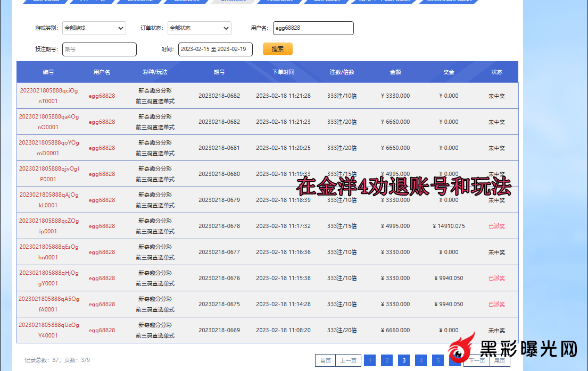Click username egg68828 in the 20230218-0675 row
Screen dimensions: 588x371
click(102, 305)
